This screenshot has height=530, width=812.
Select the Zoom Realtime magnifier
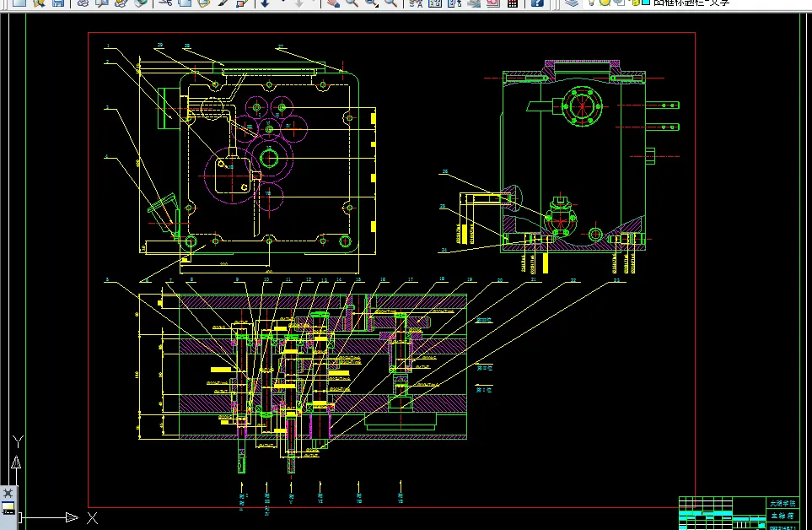(352, 3)
